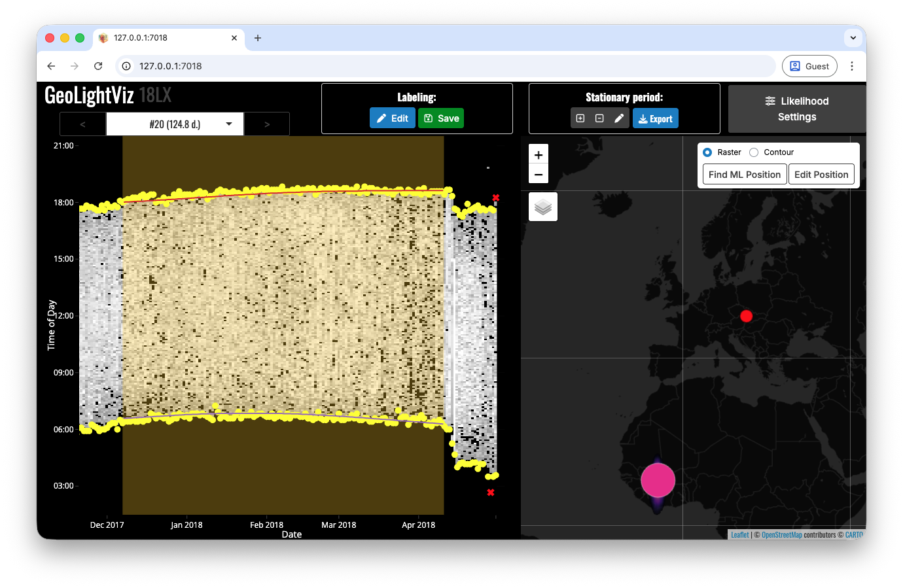
Task: Reload the page with the browser refresh icon
Action: [x=98, y=66]
